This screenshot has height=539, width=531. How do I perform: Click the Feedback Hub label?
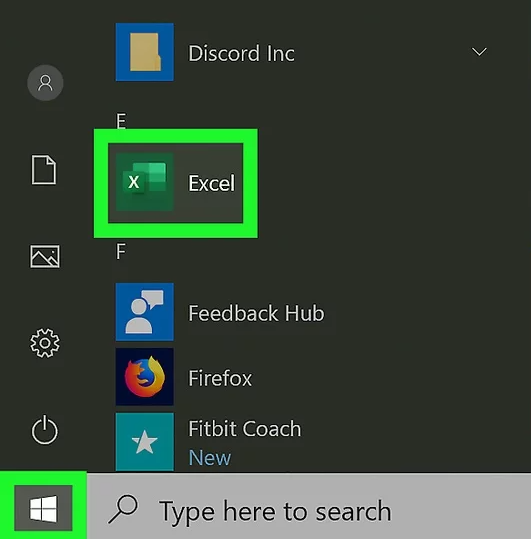(256, 313)
